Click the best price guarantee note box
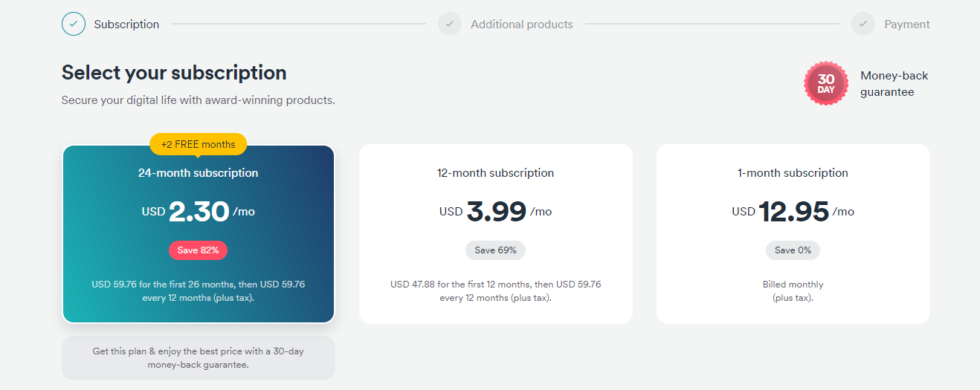980x390 pixels. click(x=199, y=358)
